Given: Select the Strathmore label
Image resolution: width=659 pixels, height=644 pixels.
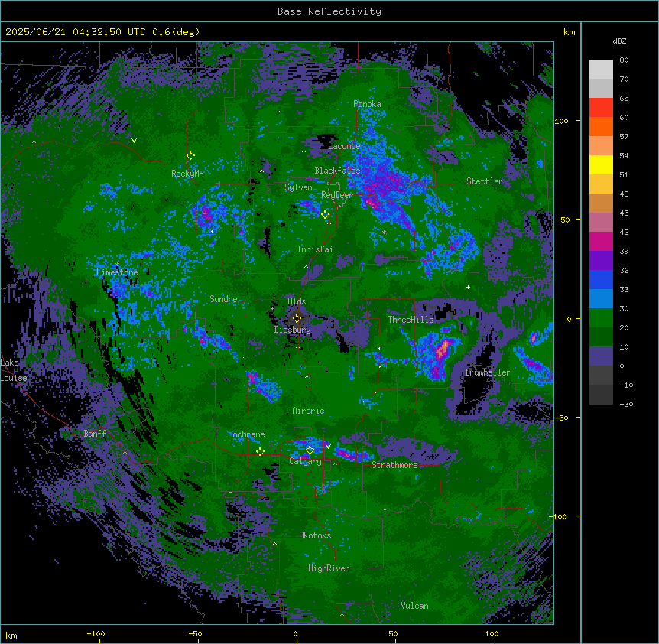Looking at the screenshot, I should click(x=394, y=465).
